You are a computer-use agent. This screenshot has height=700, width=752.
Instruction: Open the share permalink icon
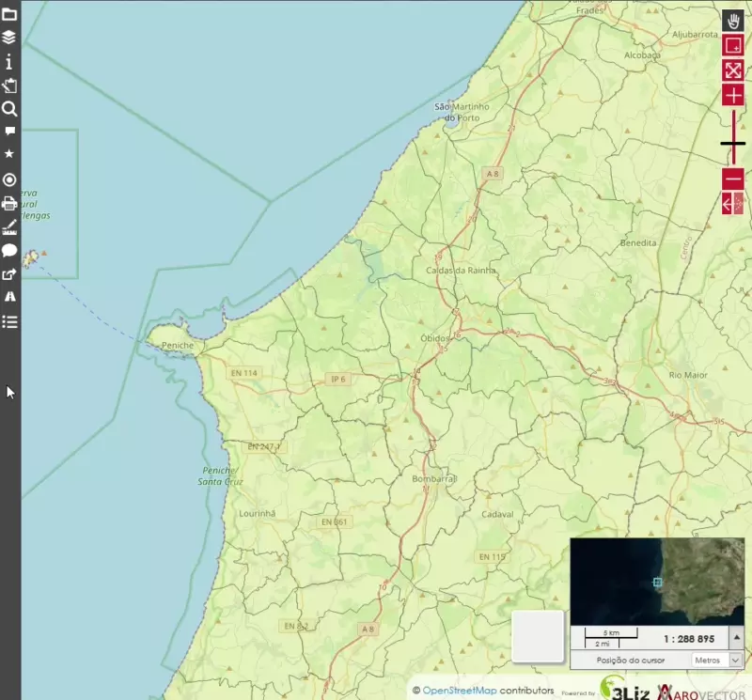point(9,274)
